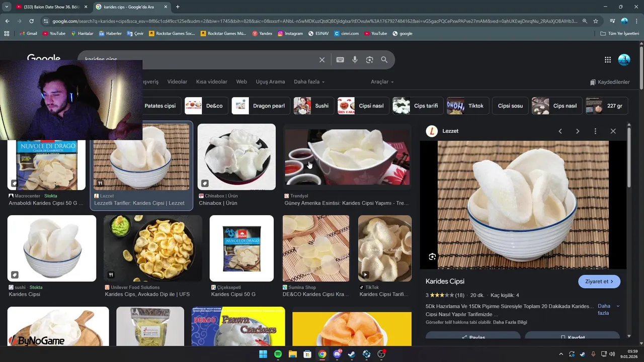This screenshot has width=644, height=362.
Task: Open Chrome three-dot menu
Action: [x=636, y=21]
